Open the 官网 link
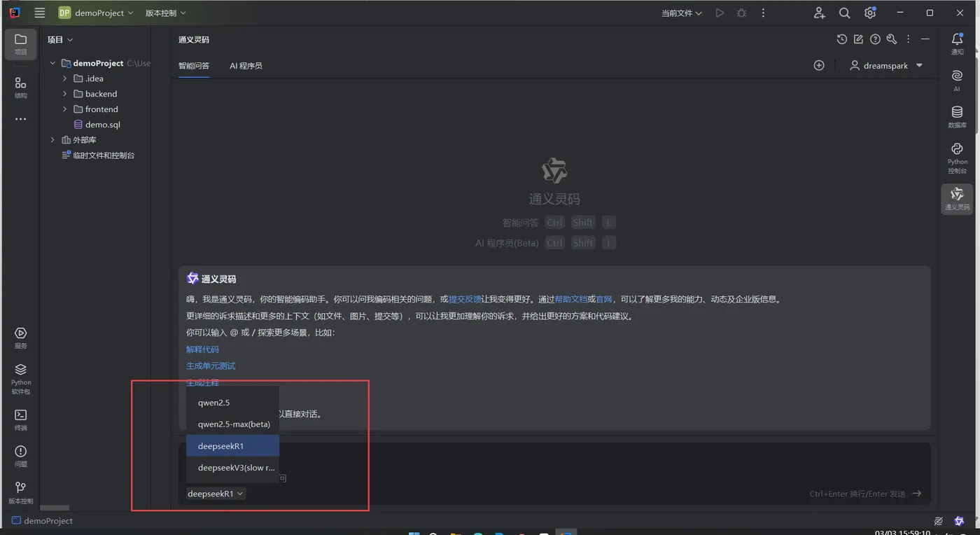The image size is (980, 535). [603, 299]
